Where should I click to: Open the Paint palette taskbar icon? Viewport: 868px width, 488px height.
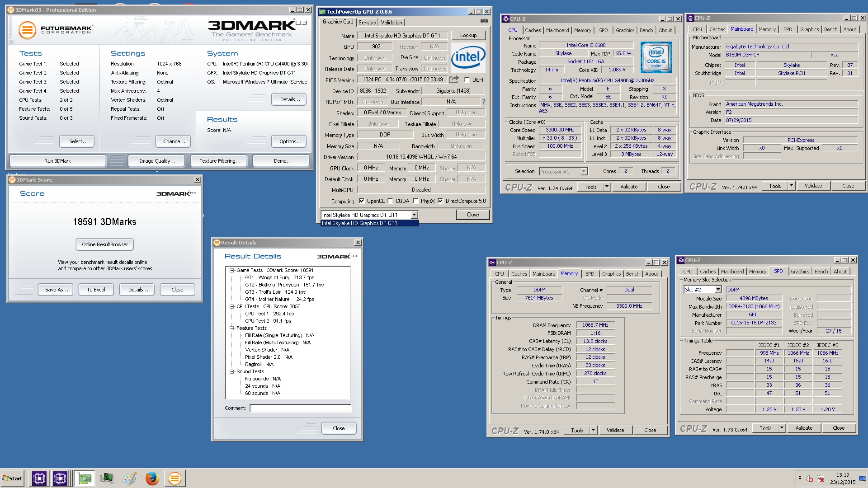[129, 478]
